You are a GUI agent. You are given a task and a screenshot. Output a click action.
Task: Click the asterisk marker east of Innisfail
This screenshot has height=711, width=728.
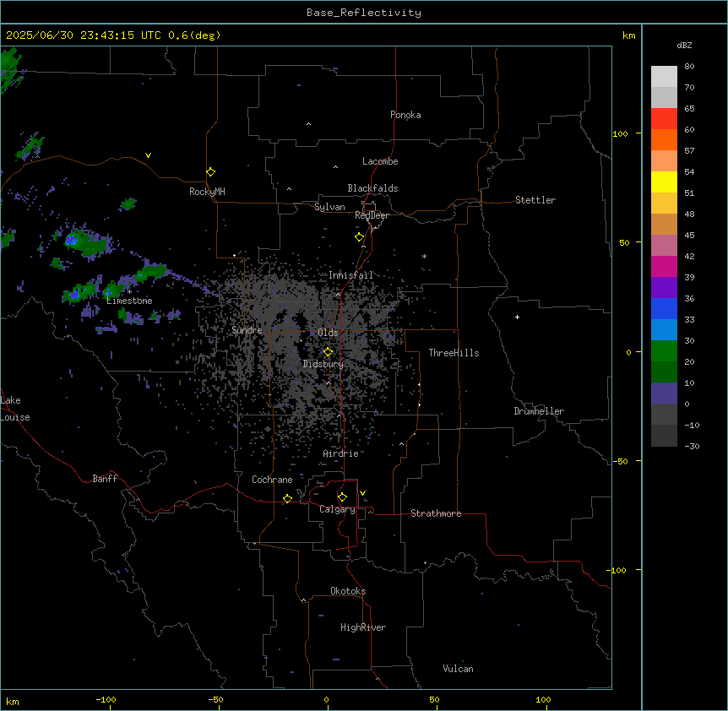tap(424, 256)
